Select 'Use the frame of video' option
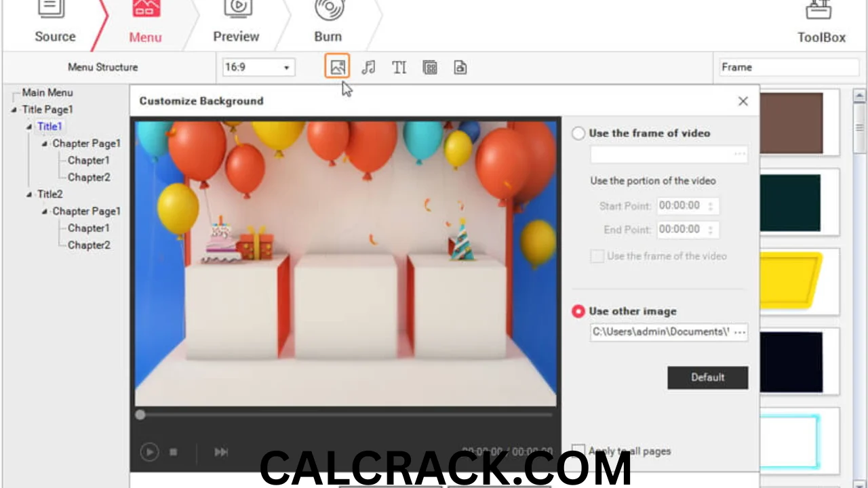The image size is (868, 488). click(578, 134)
